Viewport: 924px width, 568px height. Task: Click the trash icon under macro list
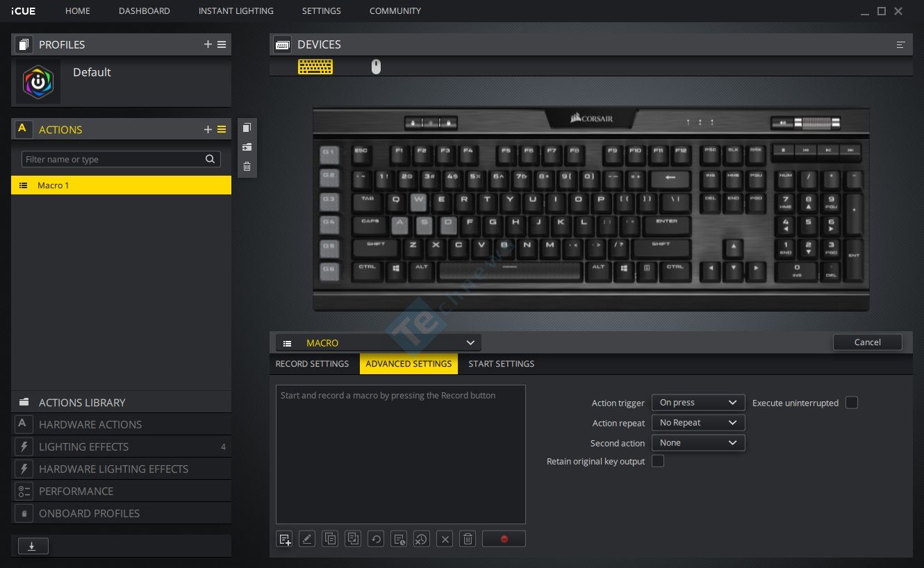click(468, 539)
